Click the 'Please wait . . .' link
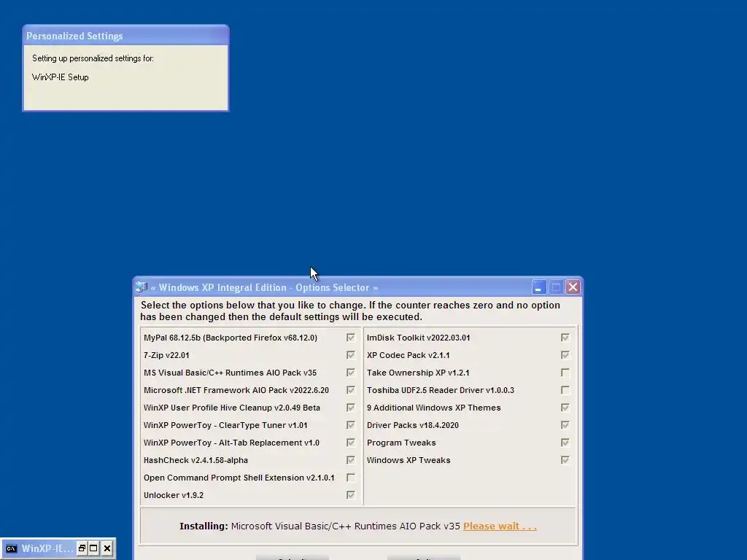The width and height of the screenshot is (747, 560). click(500, 526)
